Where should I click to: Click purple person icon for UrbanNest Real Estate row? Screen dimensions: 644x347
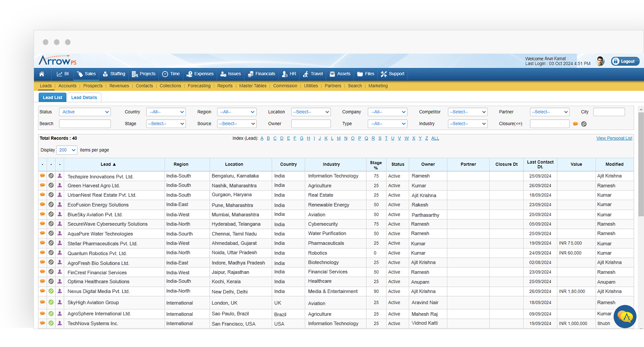coord(60,195)
